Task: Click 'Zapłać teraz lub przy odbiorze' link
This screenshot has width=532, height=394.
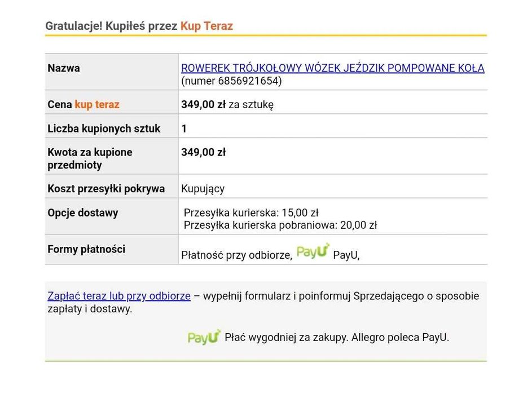Action: point(118,296)
